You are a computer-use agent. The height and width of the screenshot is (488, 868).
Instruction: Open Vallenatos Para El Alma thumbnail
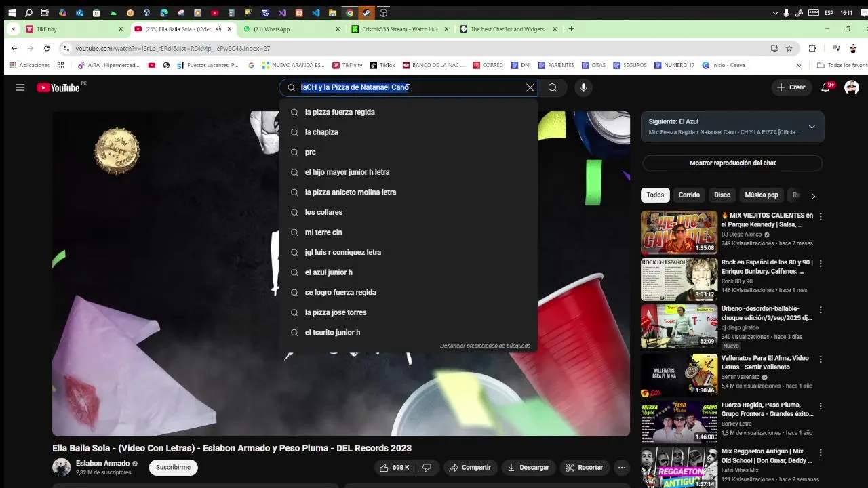point(679,375)
